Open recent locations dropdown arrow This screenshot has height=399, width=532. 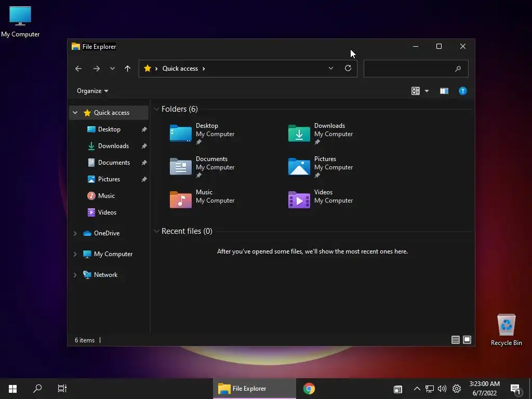(x=112, y=69)
